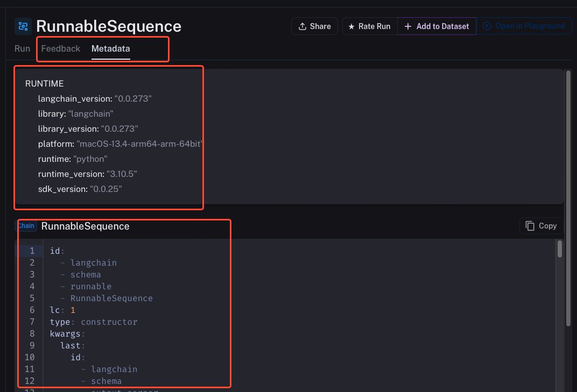Click "- langchain" on code line 2

coord(88,263)
